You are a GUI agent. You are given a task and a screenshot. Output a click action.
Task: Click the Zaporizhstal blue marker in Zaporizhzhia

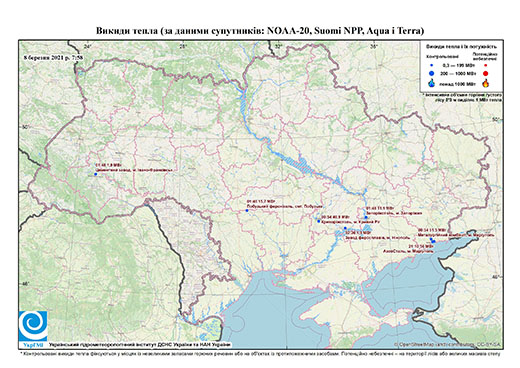(366, 217)
